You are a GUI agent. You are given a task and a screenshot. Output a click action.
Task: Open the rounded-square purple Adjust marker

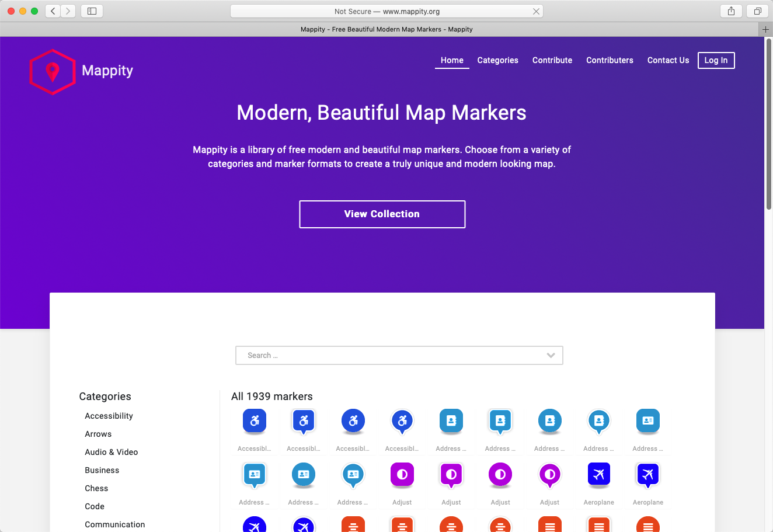tap(402, 475)
